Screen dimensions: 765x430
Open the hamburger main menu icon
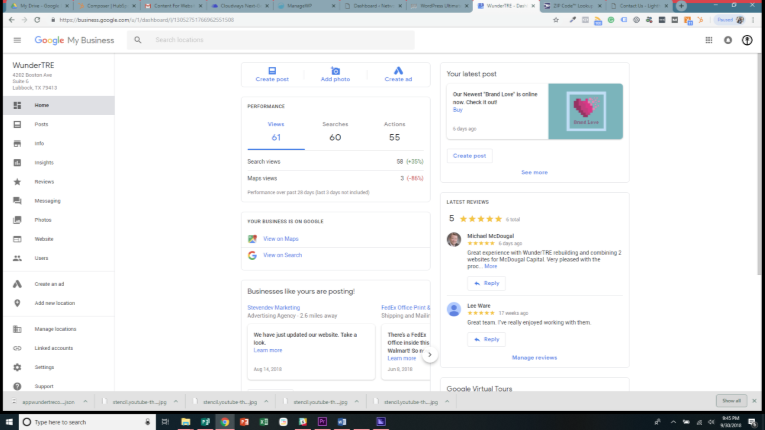click(17, 40)
